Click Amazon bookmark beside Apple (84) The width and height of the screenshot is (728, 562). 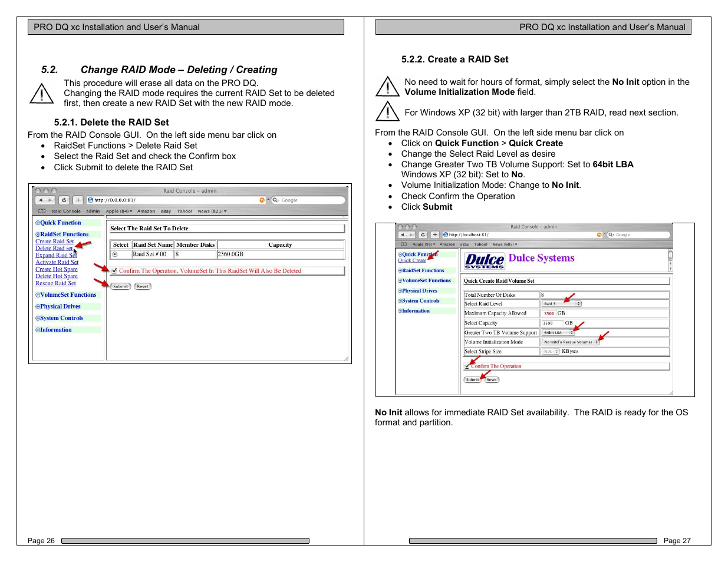(146, 211)
